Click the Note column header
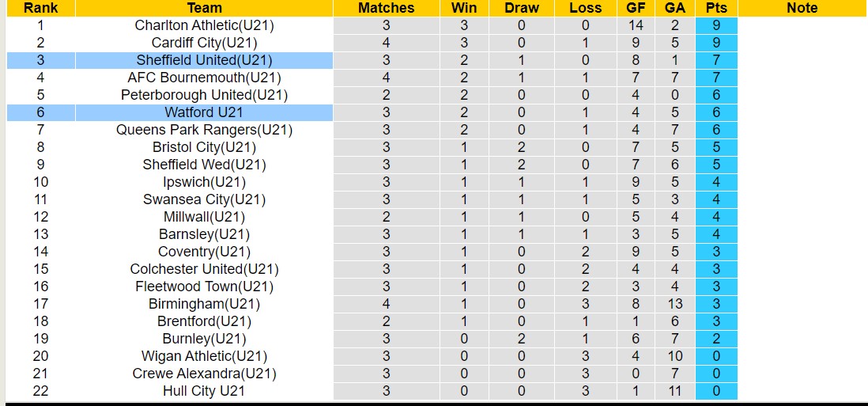This screenshot has width=868, height=406. pos(802,8)
